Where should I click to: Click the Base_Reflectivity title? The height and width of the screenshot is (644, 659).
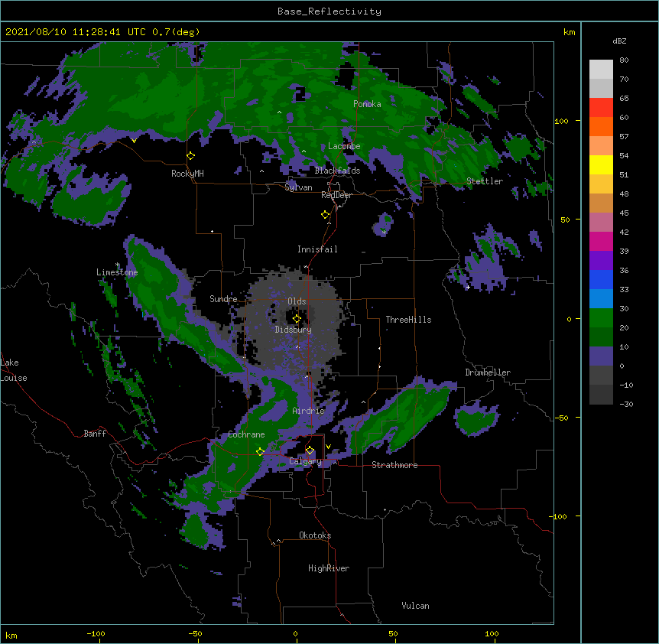coord(329,11)
